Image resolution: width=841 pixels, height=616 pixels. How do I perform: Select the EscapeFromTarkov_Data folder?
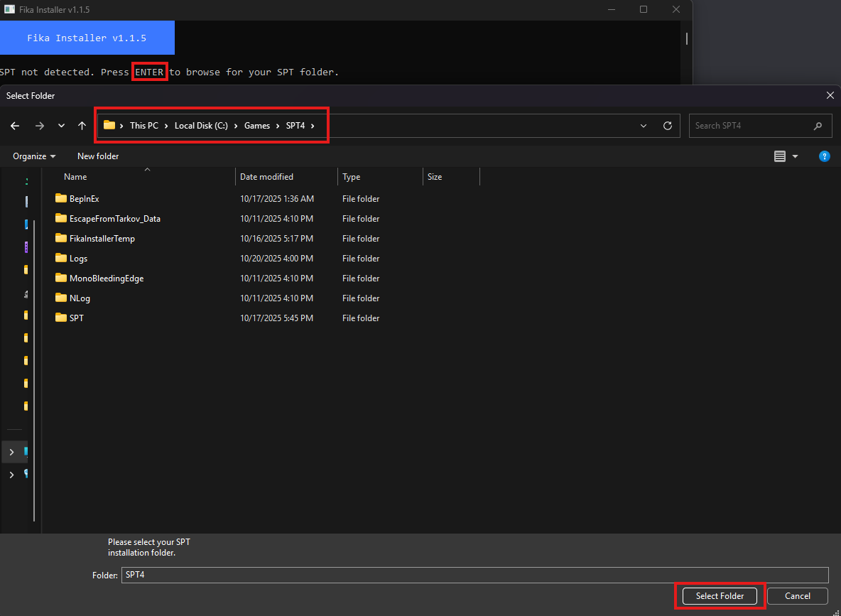(x=114, y=219)
